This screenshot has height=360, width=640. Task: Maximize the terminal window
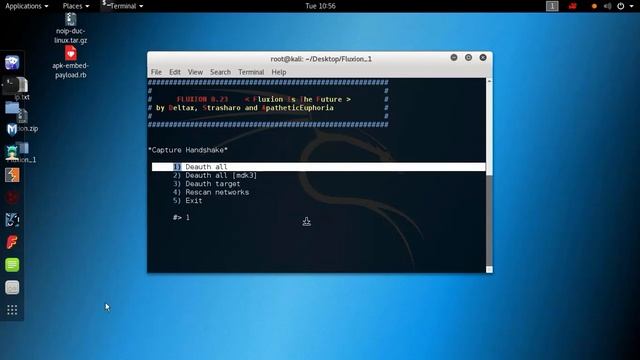click(x=469, y=58)
